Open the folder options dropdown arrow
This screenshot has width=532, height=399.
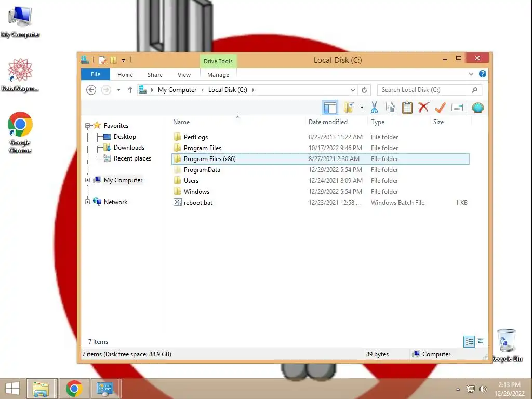tap(362, 108)
